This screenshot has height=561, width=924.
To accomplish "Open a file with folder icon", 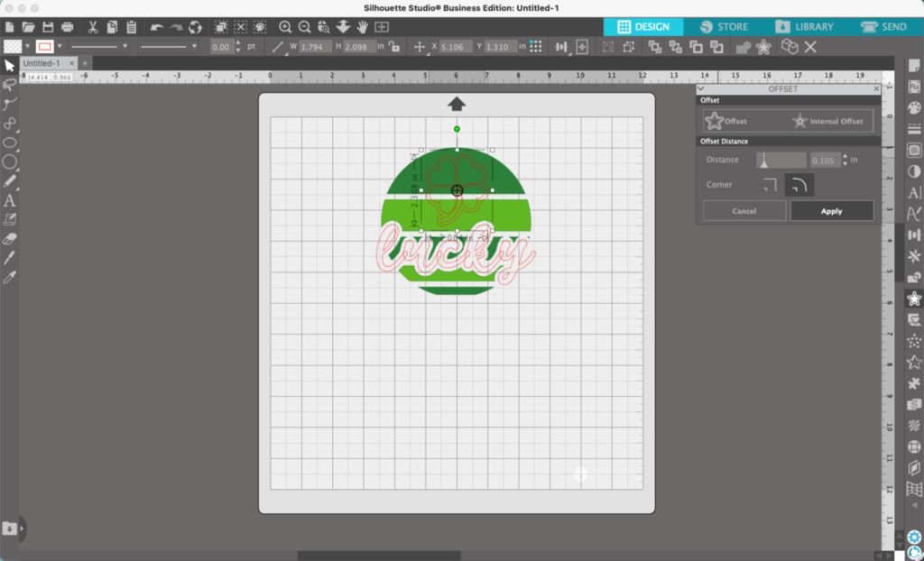I will tap(28, 27).
